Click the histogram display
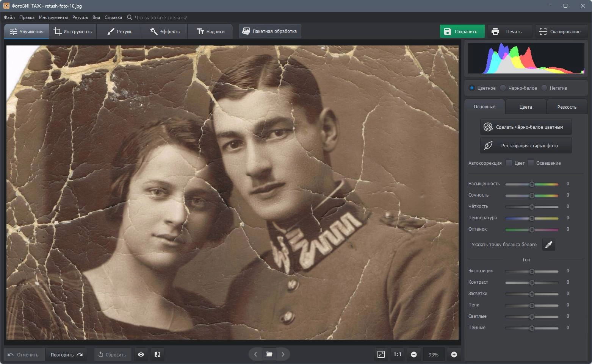The image size is (592, 364). (526, 58)
